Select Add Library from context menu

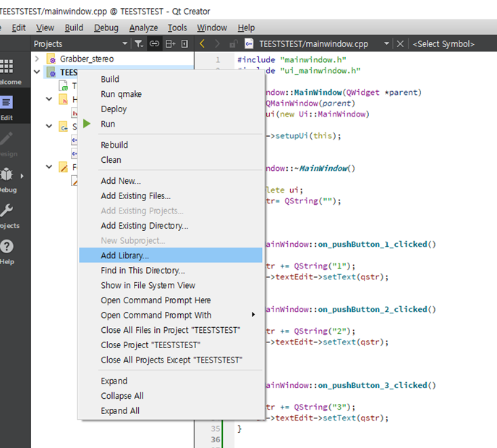[125, 255]
